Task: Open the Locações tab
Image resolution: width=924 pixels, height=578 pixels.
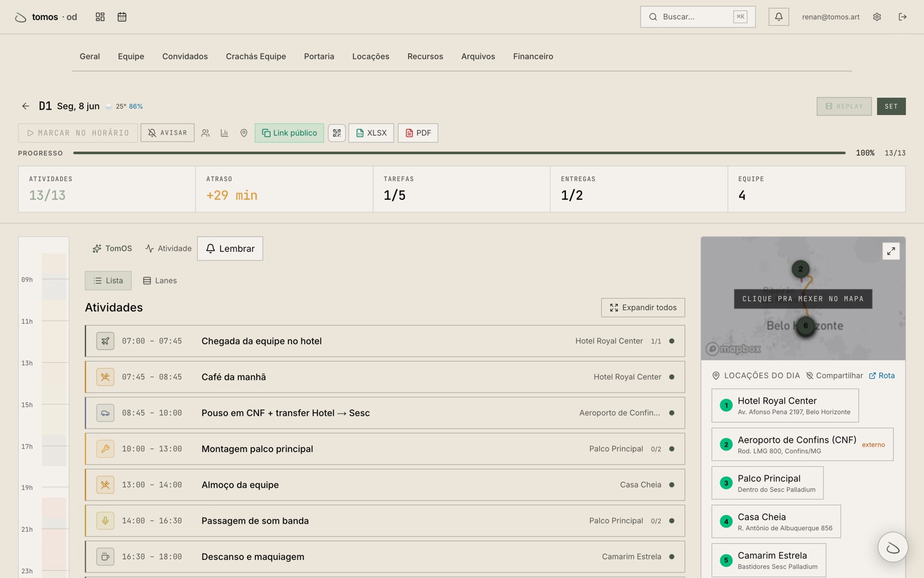Action: [x=371, y=56]
